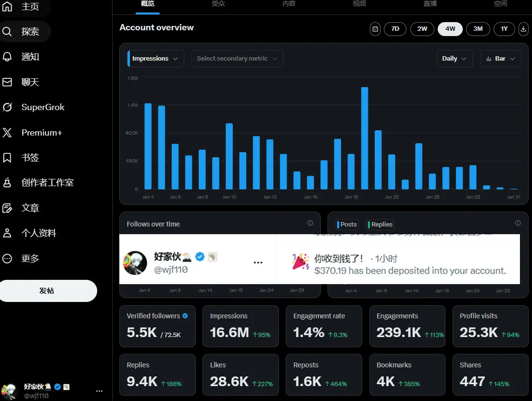Open the Impressions primary metric dropdown
Viewport: 532px width, 401px height.
click(x=155, y=58)
